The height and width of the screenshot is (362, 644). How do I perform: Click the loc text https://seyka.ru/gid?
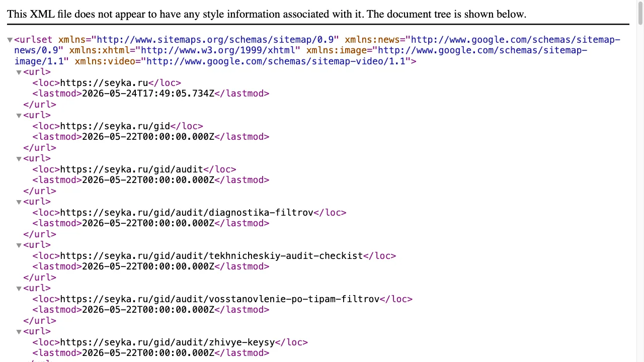pyautogui.click(x=115, y=126)
